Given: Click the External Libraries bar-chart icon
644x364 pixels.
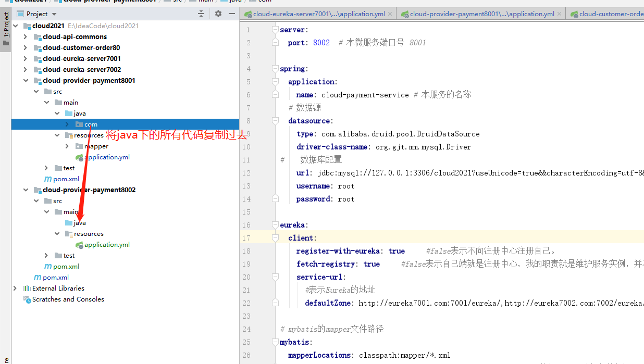Looking at the screenshot, I should pyautogui.click(x=27, y=288).
